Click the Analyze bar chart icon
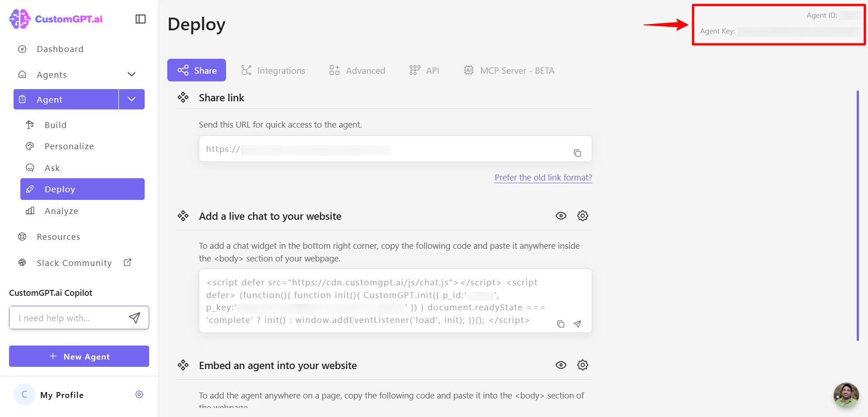Screen dimensions: 868x417 coord(30,211)
